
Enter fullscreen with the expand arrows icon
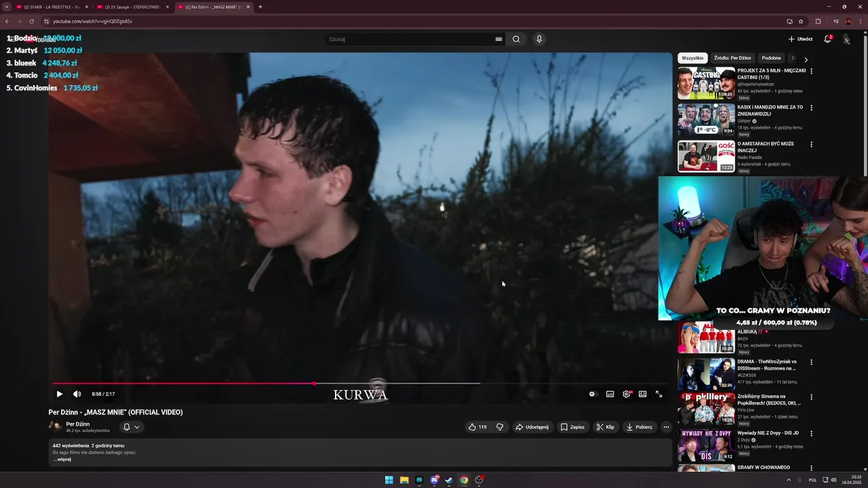[x=658, y=394]
